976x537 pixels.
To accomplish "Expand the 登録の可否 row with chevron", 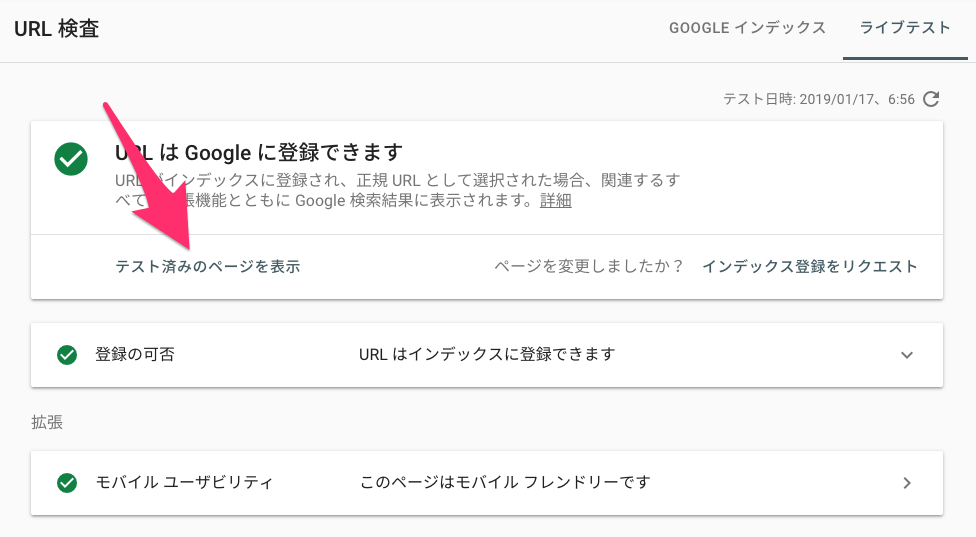I will pos(907,355).
